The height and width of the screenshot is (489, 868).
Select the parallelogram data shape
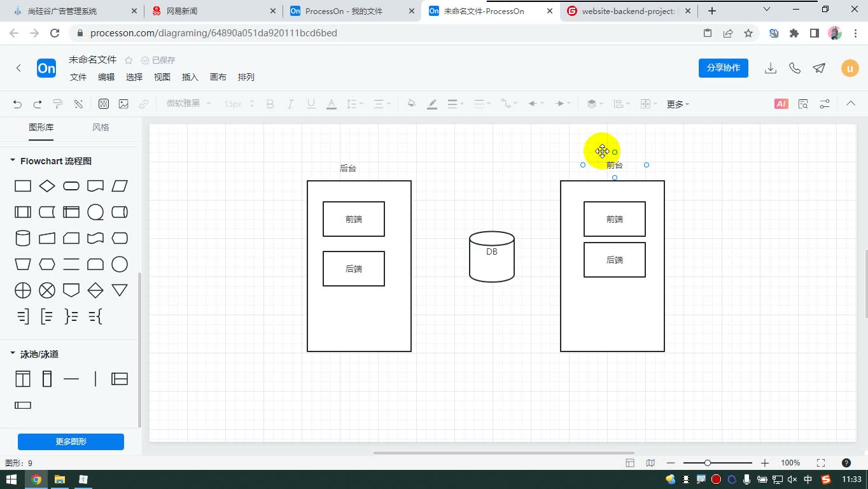120,186
